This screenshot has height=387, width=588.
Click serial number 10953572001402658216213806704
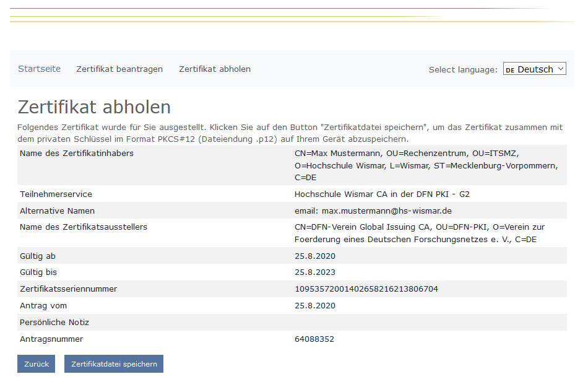[366, 289]
